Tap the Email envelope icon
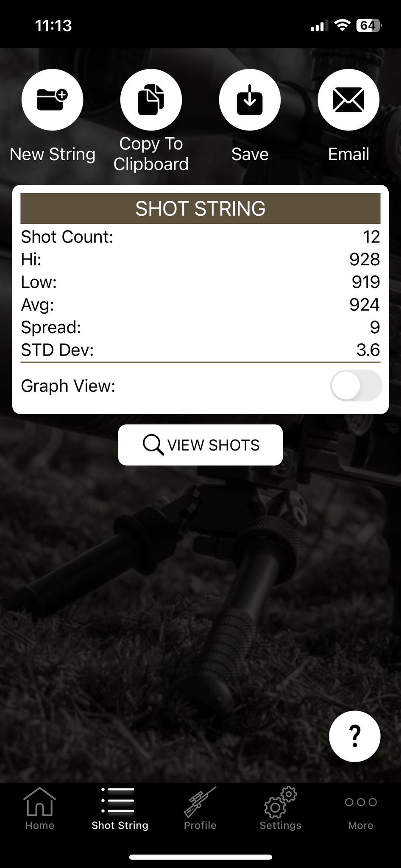The height and width of the screenshot is (868, 401). tap(348, 100)
